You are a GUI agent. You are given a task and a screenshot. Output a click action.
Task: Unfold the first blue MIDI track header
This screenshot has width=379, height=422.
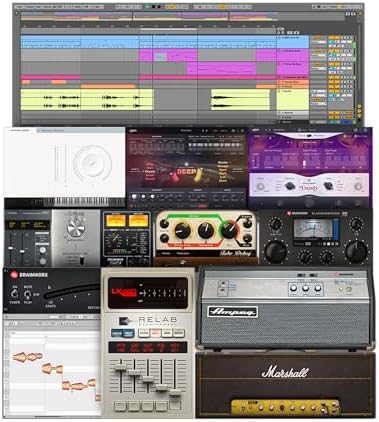click(279, 38)
